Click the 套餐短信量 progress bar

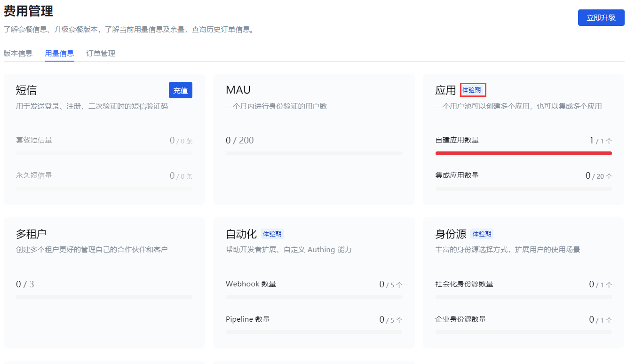[x=104, y=153]
